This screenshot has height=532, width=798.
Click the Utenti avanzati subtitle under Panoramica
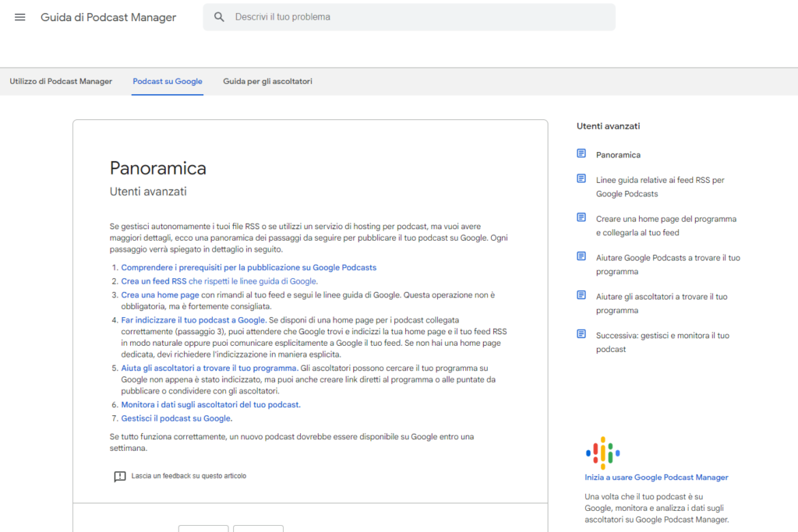pos(148,192)
